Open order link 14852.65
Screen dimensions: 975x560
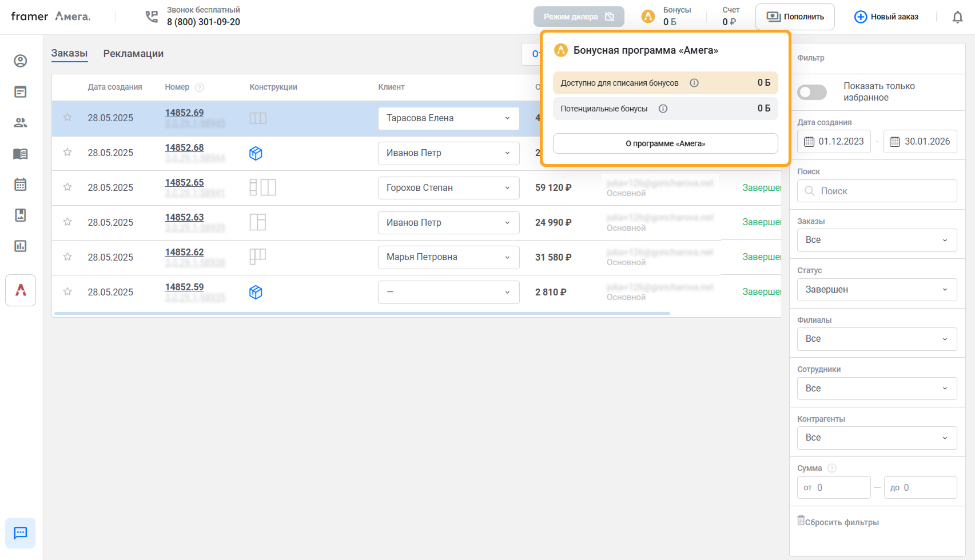(x=184, y=182)
